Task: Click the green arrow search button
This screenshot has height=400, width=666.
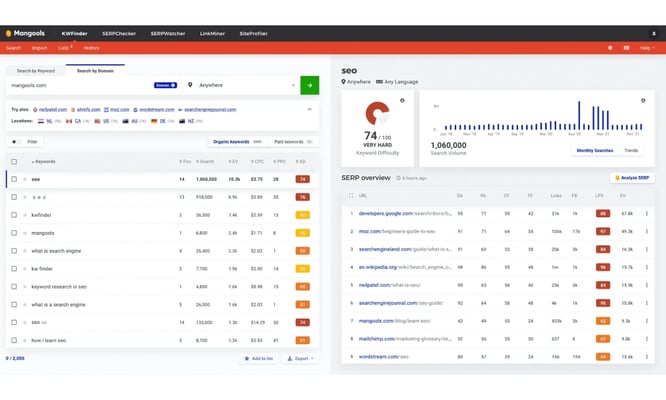Action: [310, 85]
